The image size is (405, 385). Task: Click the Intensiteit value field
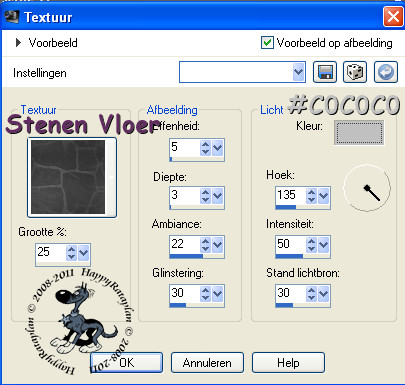pyautogui.click(x=291, y=245)
